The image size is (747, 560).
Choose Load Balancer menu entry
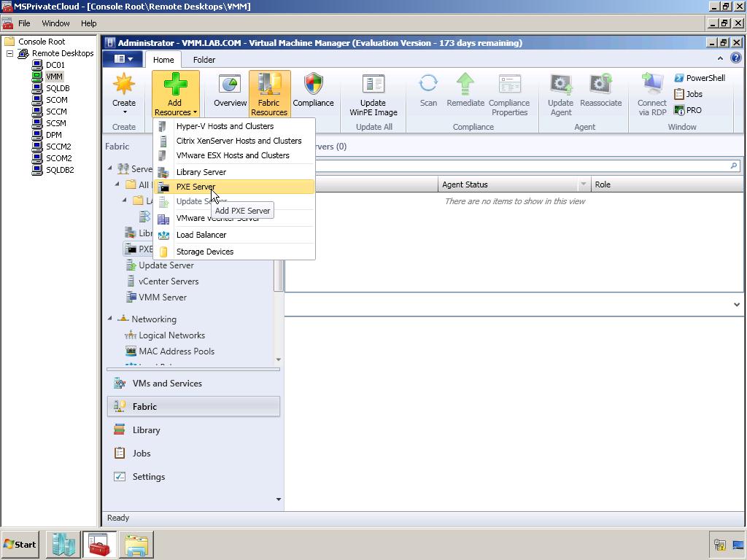234,235
